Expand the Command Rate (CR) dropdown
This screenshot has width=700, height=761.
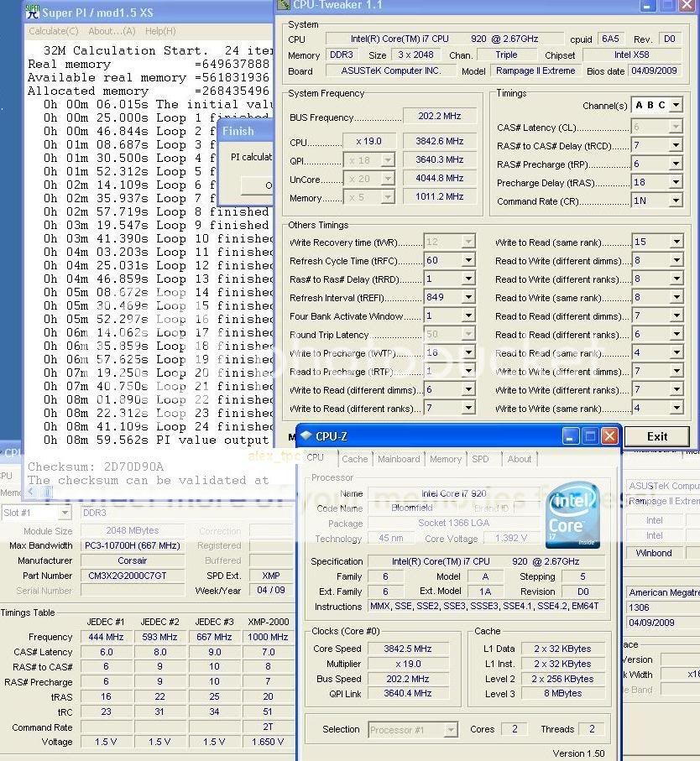point(676,201)
